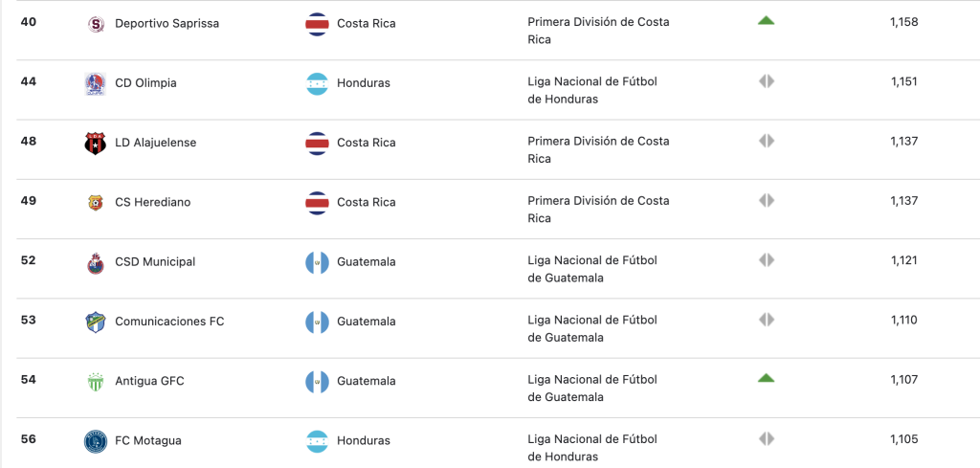This screenshot has width=980, height=468.
Task: Click the CSD Municipal club badge
Action: pyautogui.click(x=95, y=263)
